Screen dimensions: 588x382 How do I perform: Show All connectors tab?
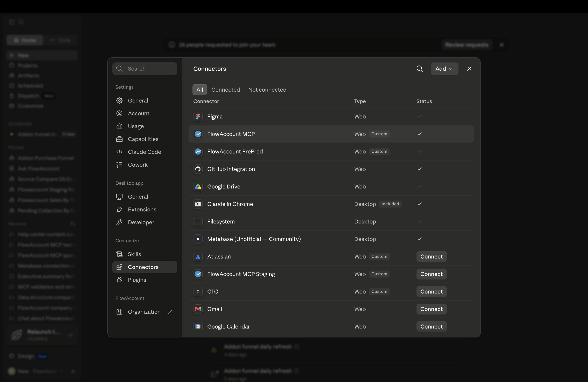coord(200,90)
